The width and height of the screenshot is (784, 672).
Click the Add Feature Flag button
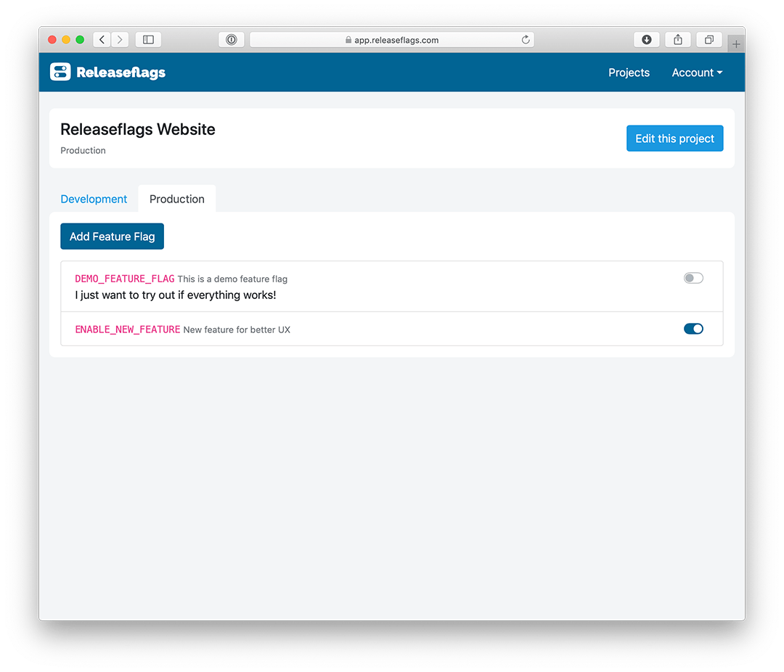point(112,237)
